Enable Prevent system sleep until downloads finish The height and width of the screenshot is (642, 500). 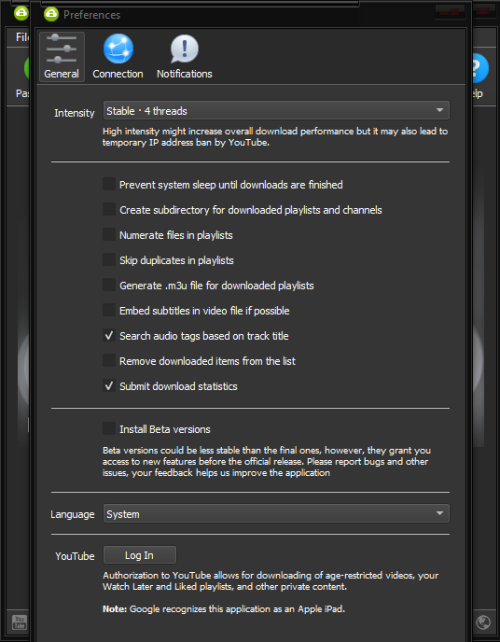point(109,184)
